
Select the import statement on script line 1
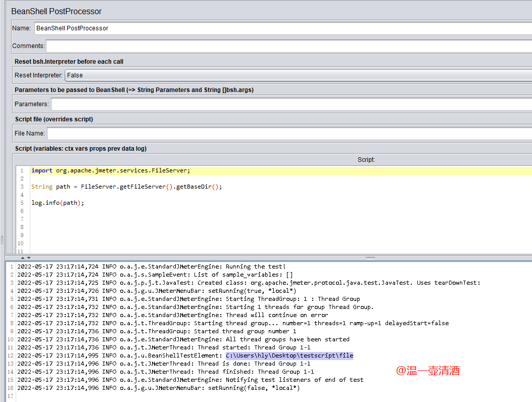[x=110, y=170]
